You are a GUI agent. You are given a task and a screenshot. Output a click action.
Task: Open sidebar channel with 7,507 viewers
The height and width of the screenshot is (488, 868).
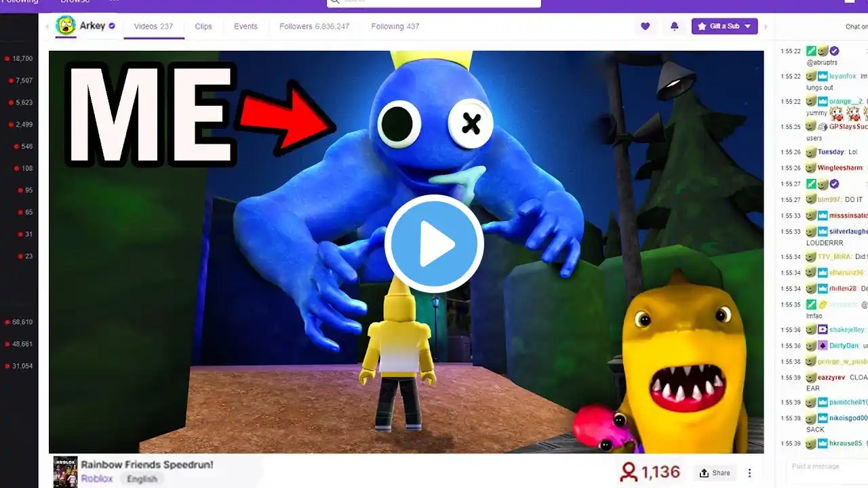tap(19, 81)
